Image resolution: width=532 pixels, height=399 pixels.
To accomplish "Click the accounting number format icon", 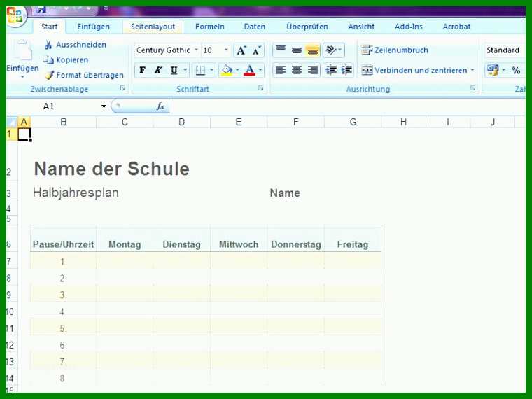I will (493, 70).
